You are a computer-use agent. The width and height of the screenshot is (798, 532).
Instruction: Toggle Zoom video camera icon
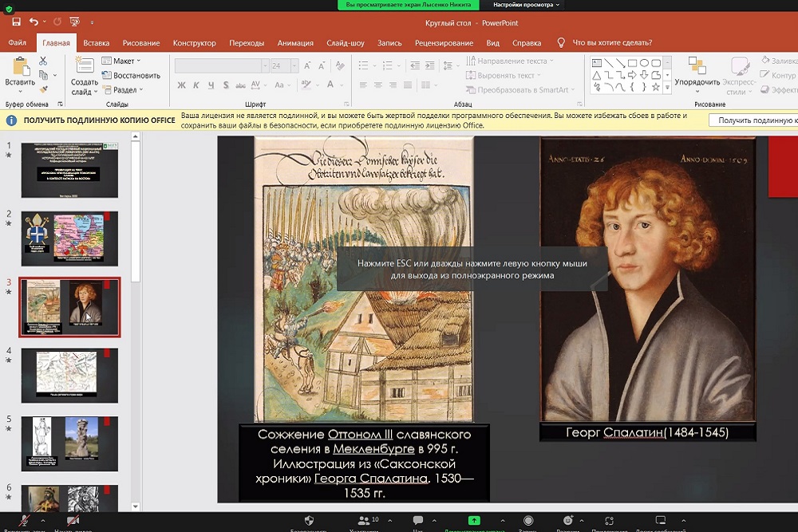(x=73, y=521)
